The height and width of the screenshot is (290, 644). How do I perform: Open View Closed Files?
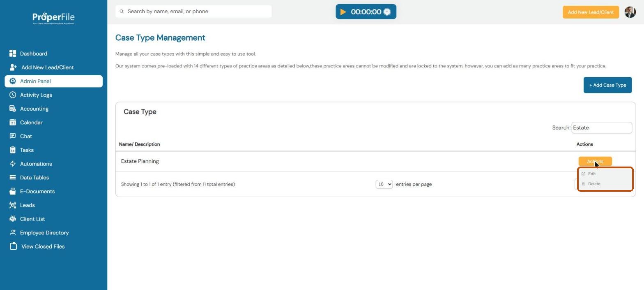click(43, 246)
